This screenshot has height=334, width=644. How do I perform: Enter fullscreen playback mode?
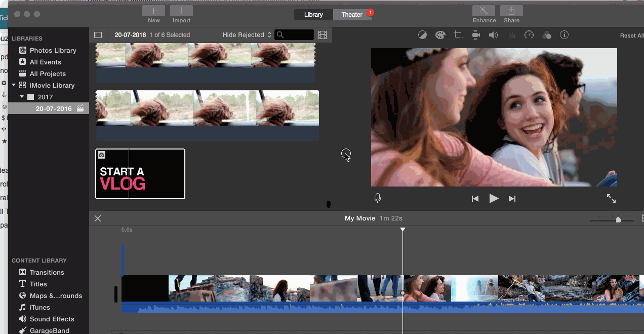tap(611, 199)
